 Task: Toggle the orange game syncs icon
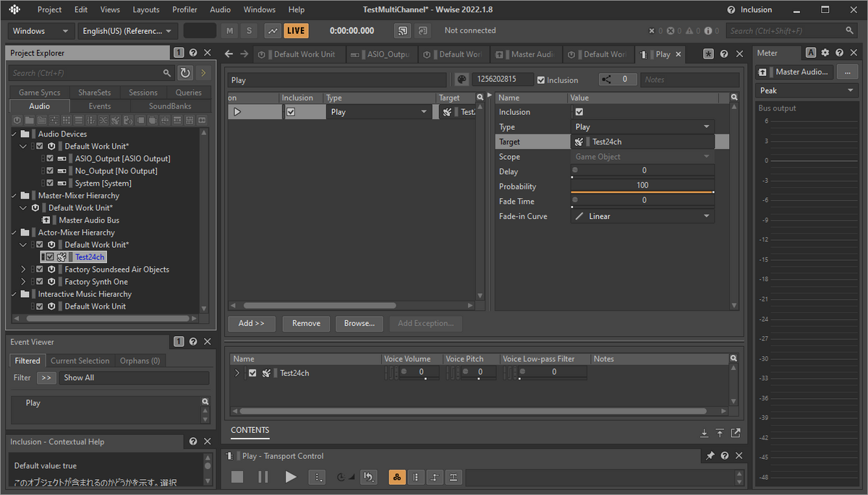tap(397, 477)
